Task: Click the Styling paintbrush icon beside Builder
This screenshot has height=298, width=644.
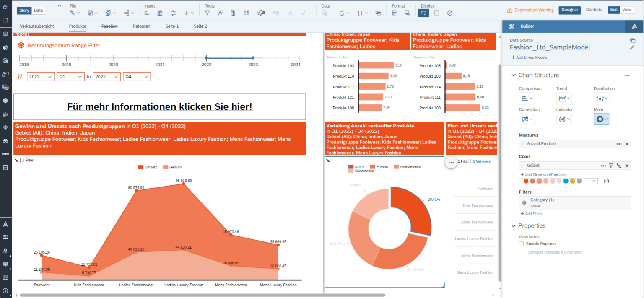Action: click(634, 26)
